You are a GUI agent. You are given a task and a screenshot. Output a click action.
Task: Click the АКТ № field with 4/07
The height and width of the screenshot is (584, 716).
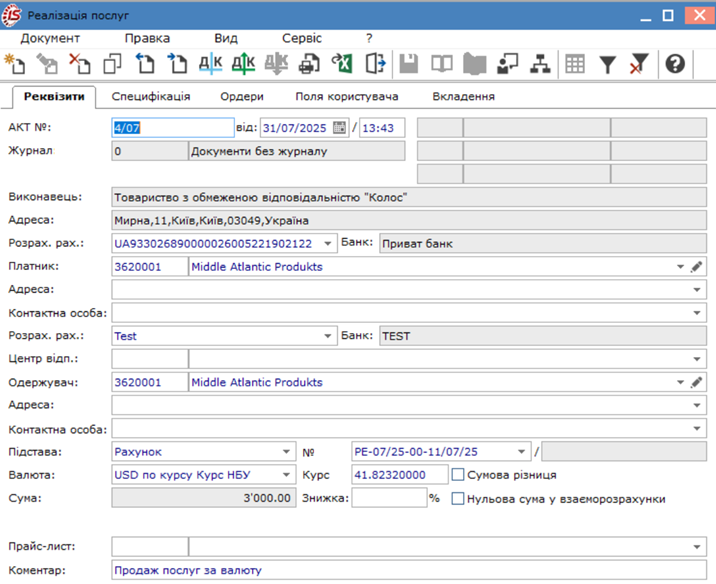point(173,128)
